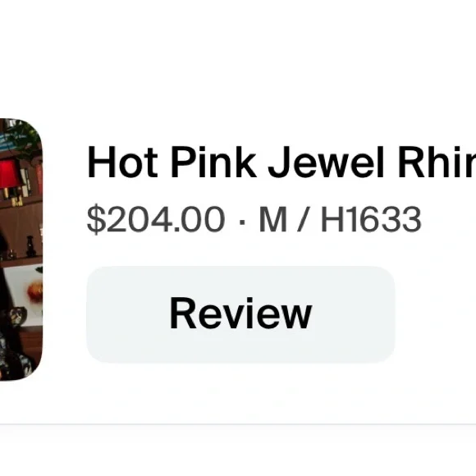Select the $204.00 price text
Image resolution: width=476 pixels, height=476 pixels.
pyautogui.click(x=156, y=219)
